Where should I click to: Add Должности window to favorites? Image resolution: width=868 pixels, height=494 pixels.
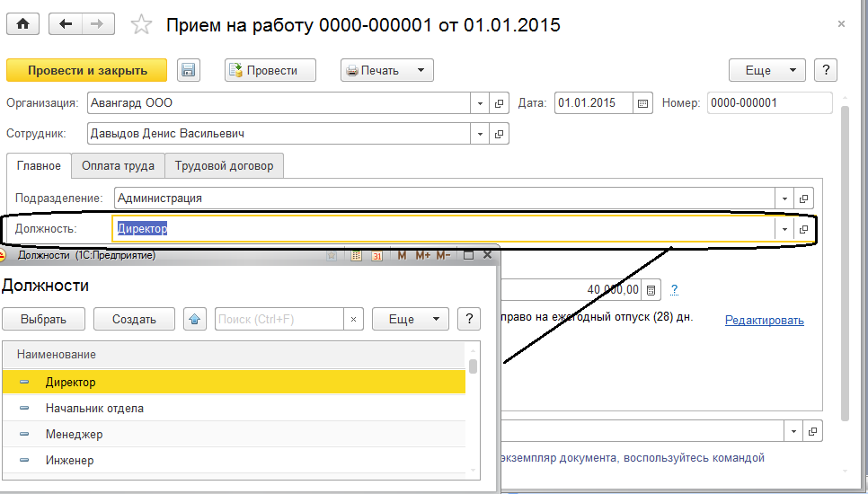(332, 255)
